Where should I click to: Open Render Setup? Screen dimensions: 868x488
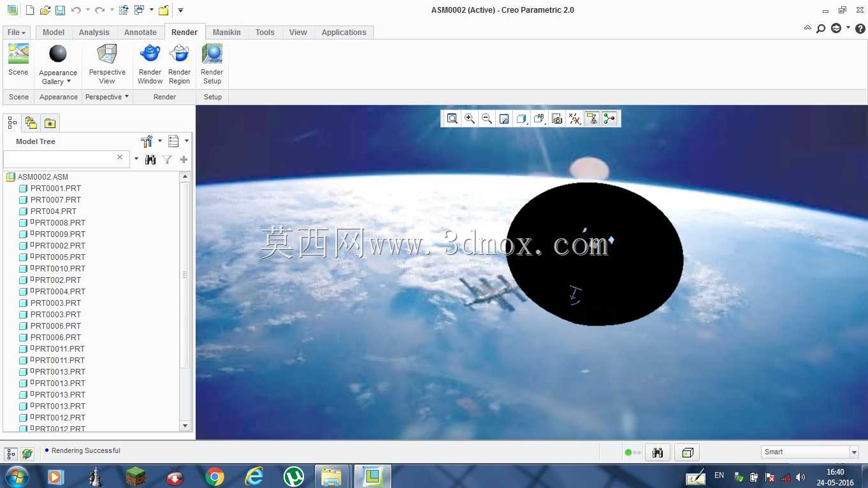coord(212,64)
